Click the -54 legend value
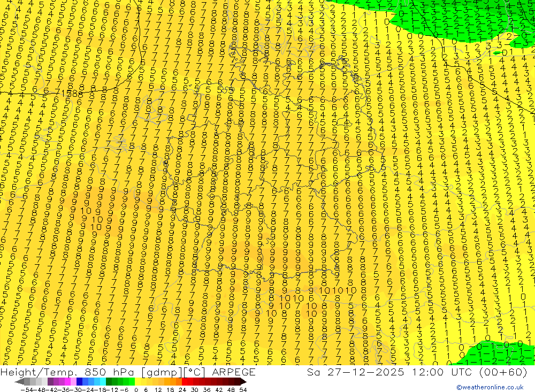The image size is (535, 392). 27,390
